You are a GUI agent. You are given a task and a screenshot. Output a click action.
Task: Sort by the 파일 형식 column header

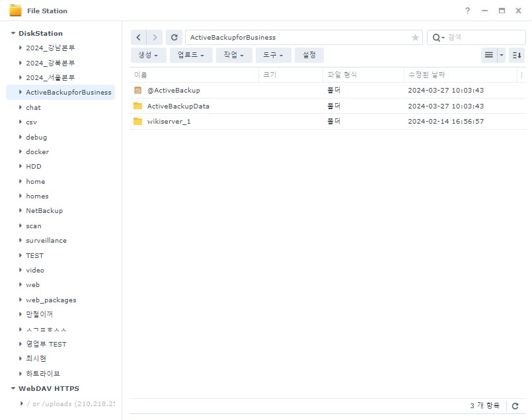pos(363,75)
